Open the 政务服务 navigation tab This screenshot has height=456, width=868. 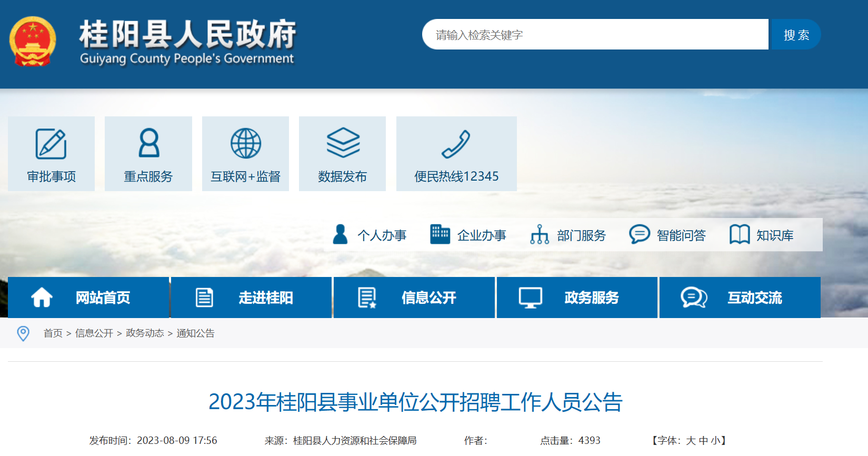577,298
